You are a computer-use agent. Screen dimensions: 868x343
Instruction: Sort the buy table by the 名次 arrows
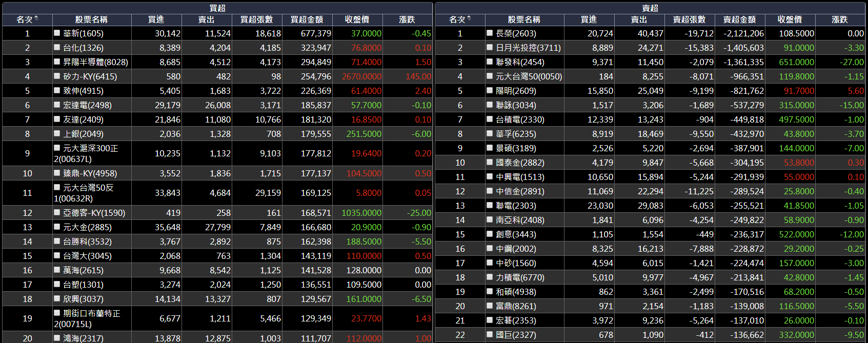pos(36,19)
